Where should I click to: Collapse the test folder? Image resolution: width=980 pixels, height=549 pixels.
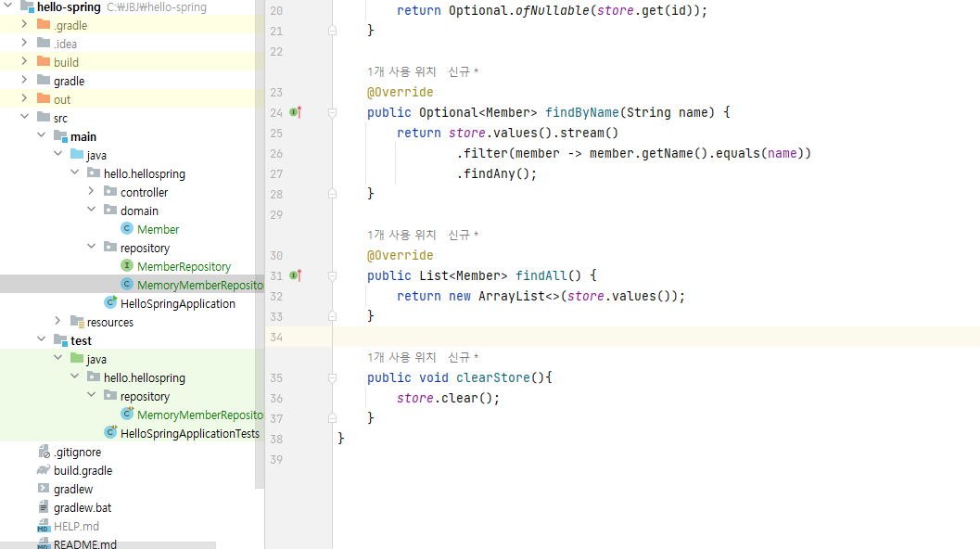41,338
